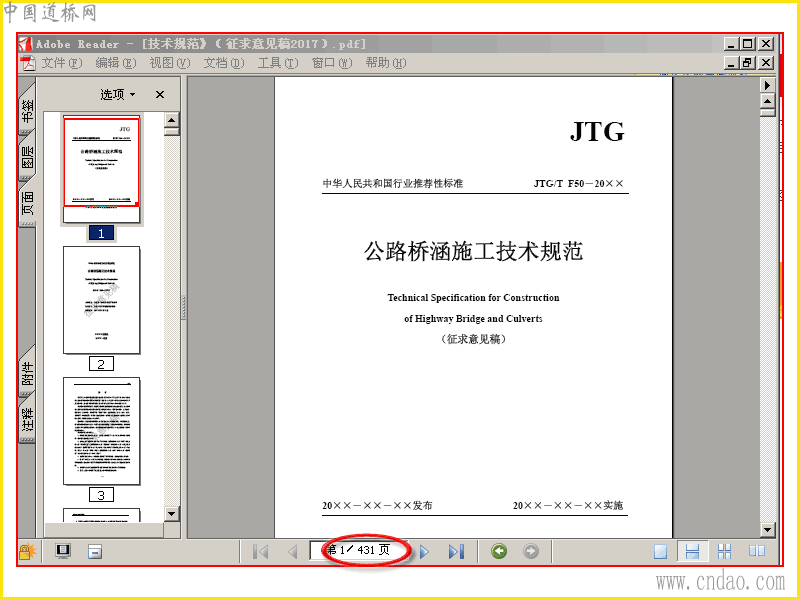The width and height of the screenshot is (800, 600).
Task: Switch to the 注释 side tab
Action: coord(28,418)
